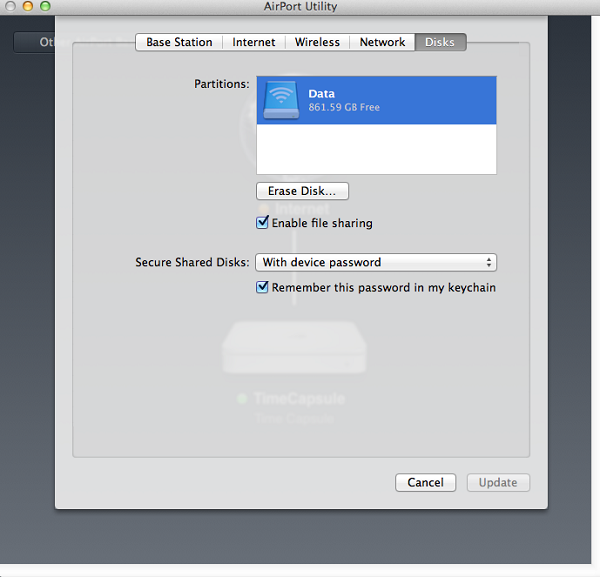600x577 pixels.
Task: Cancel the AirPort settings changes
Action: click(x=425, y=482)
